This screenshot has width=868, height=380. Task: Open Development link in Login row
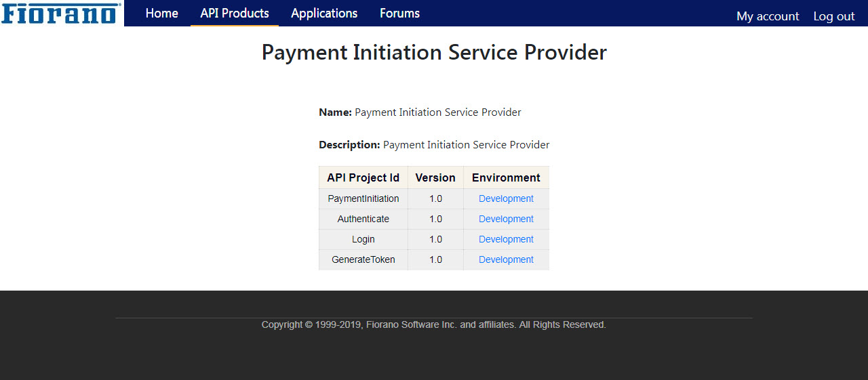click(x=506, y=239)
